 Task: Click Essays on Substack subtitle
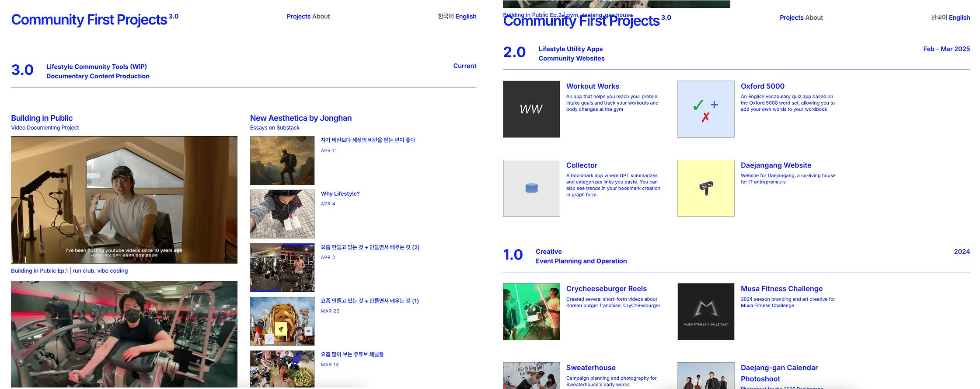[275, 128]
